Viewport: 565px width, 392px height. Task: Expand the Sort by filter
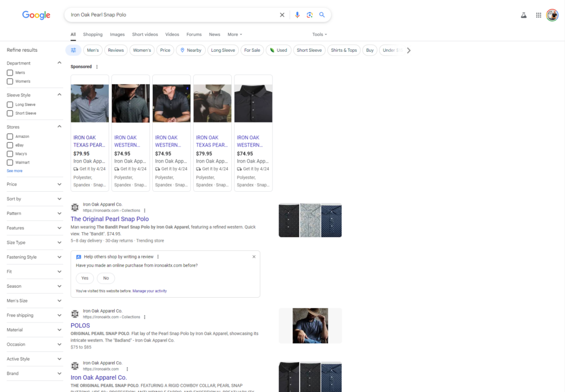click(34, 198)
